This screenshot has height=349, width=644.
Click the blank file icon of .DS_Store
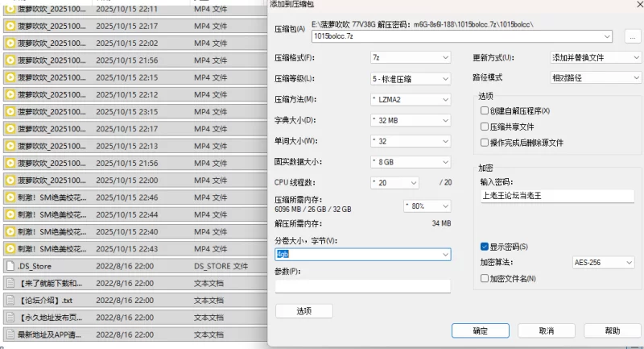(10, 266)
